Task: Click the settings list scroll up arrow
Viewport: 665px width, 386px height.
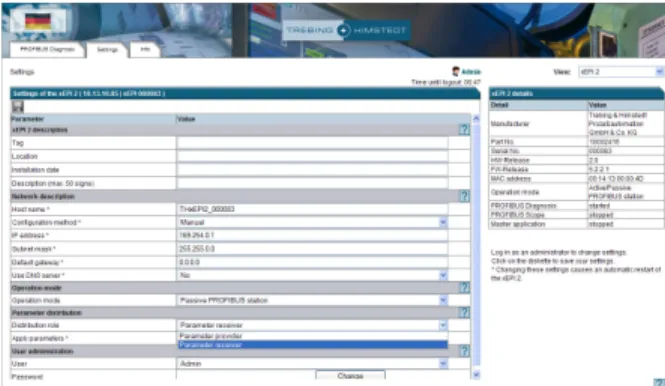Action: point(476,119)
